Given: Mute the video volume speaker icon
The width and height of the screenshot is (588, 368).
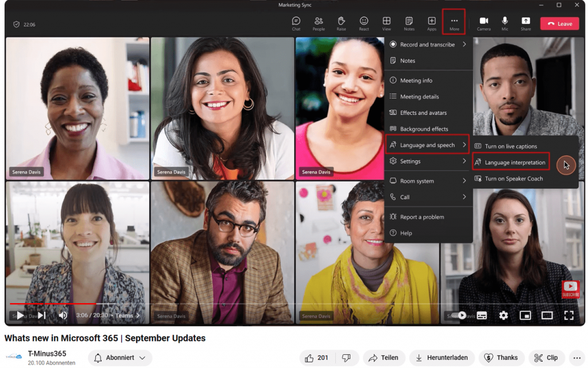Looking at the screenshot, I should point(63,316).
